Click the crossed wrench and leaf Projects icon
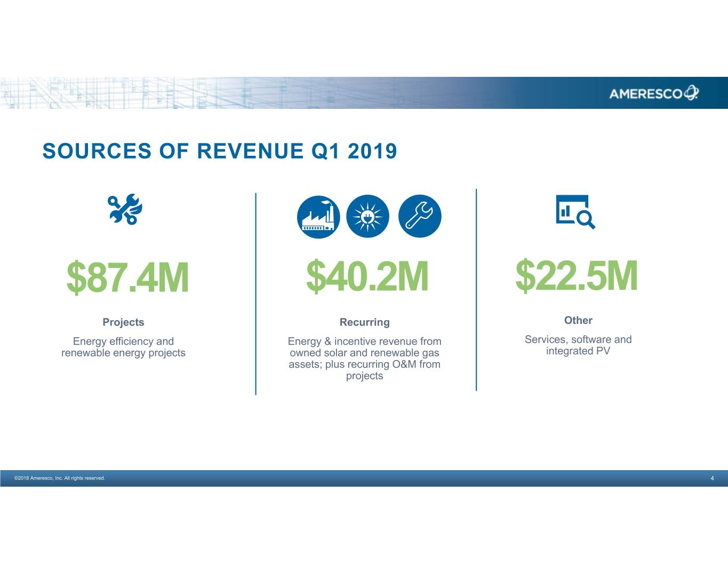The width and height of the screenshot is (728, 563). (124, 210)
